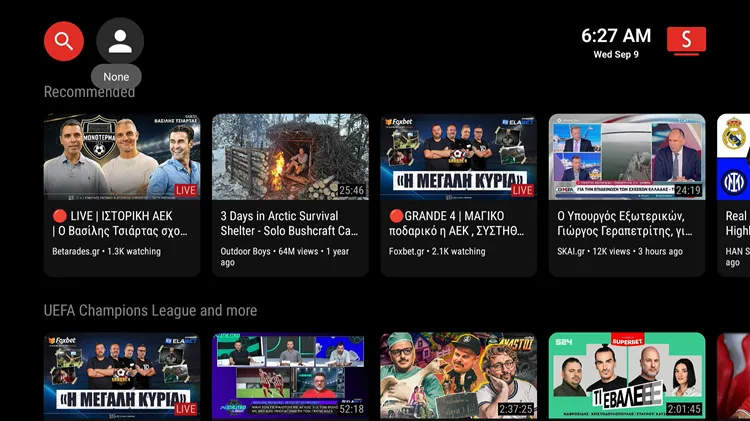Open the Real Madrid highlights card
The width and height of the screenshot is (750, 421).
(733, 195)
